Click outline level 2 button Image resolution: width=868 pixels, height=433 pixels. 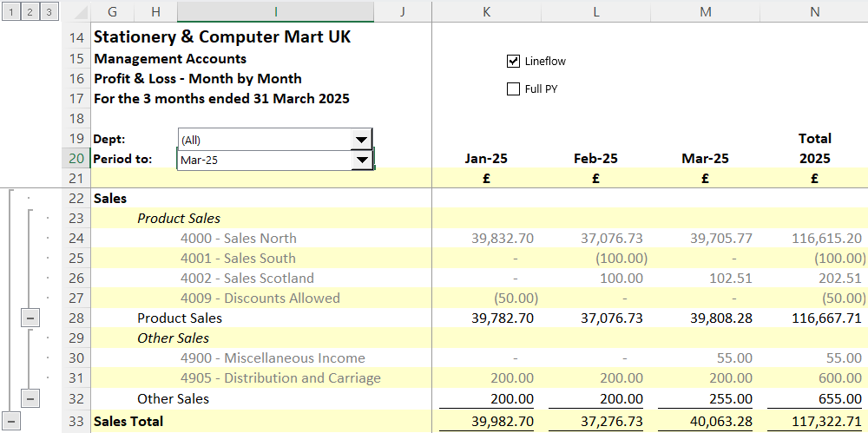[30, 11]
